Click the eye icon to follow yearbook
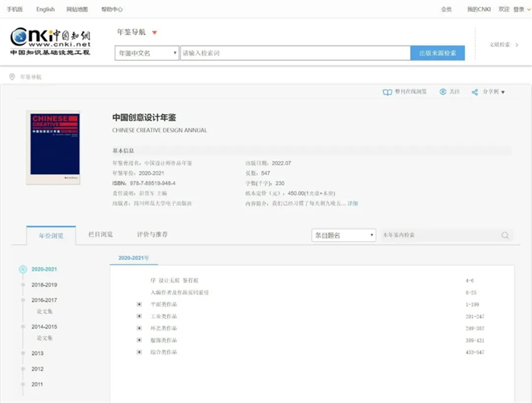The width and height of the screenshot is (532, 403). (x=442, y=92)
